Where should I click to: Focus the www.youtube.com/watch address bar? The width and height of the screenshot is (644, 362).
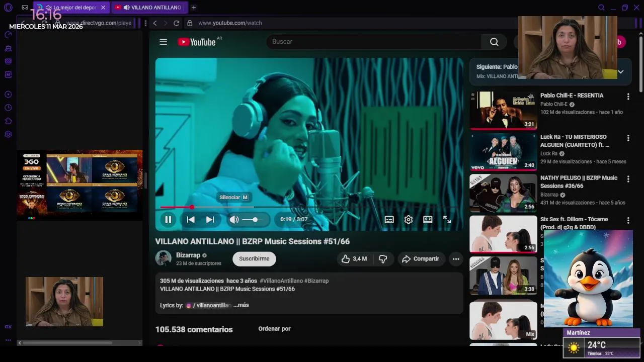click(x=230, y=23)
